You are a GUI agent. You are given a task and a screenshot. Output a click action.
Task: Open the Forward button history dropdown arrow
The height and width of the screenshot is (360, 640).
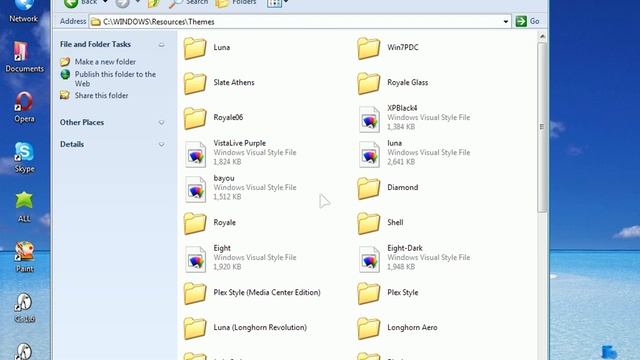click(x=138, y=2)
